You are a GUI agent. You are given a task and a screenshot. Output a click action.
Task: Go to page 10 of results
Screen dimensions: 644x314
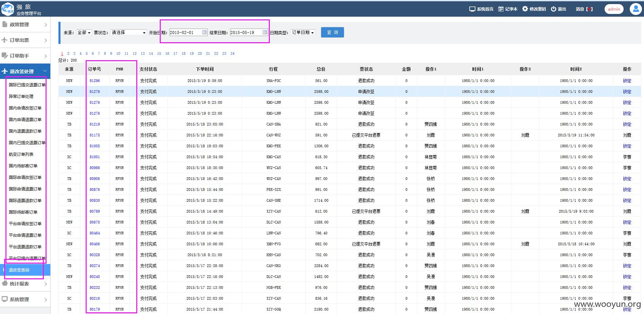point(118,53)
